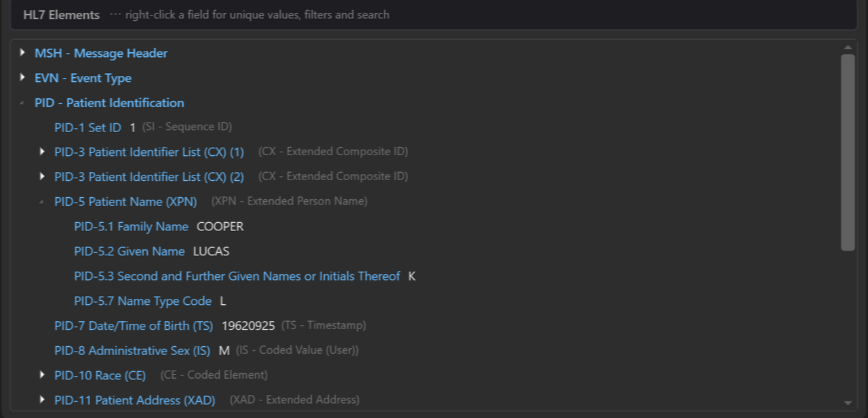The width and height of the screenshot is (868, 418).
Task: Select the PID-1 Set ID field
Action: click(87, 127)
